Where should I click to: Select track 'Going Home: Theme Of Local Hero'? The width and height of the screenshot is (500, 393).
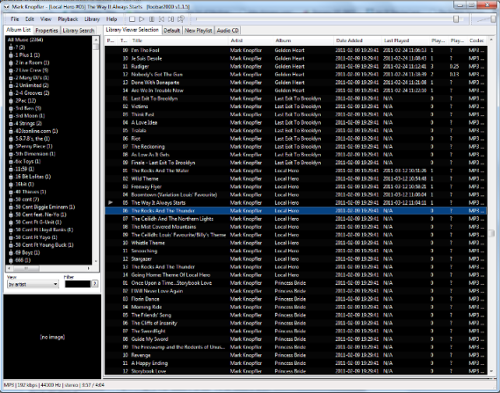click(295, 275)
